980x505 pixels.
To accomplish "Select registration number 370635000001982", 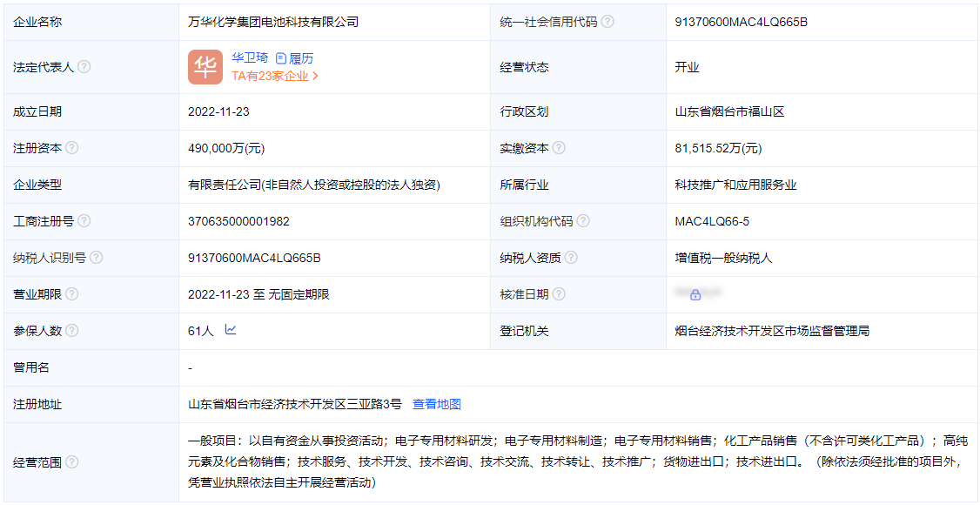I will pyautogui.click(x=238, y=220).
